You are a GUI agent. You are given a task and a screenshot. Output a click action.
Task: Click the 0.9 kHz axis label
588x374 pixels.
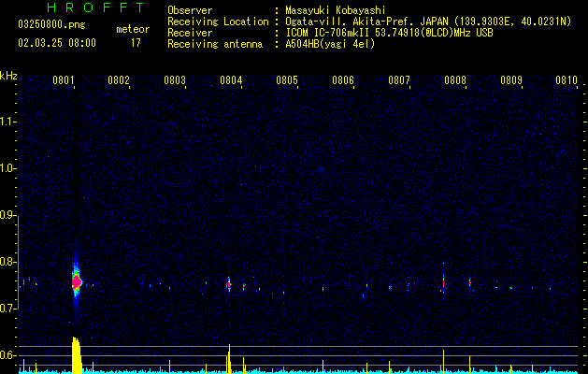[x=7, y=215]
